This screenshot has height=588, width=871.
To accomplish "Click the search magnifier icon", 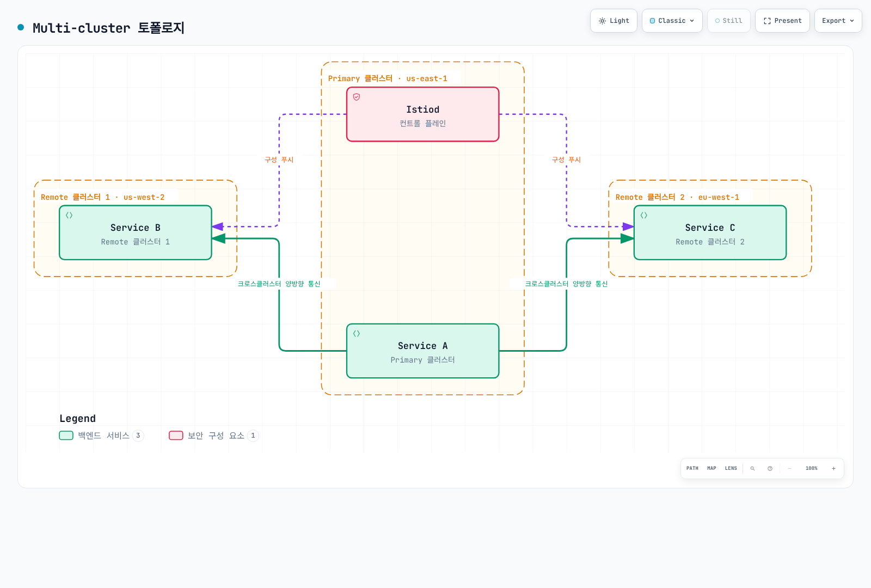I will point(753,468).
